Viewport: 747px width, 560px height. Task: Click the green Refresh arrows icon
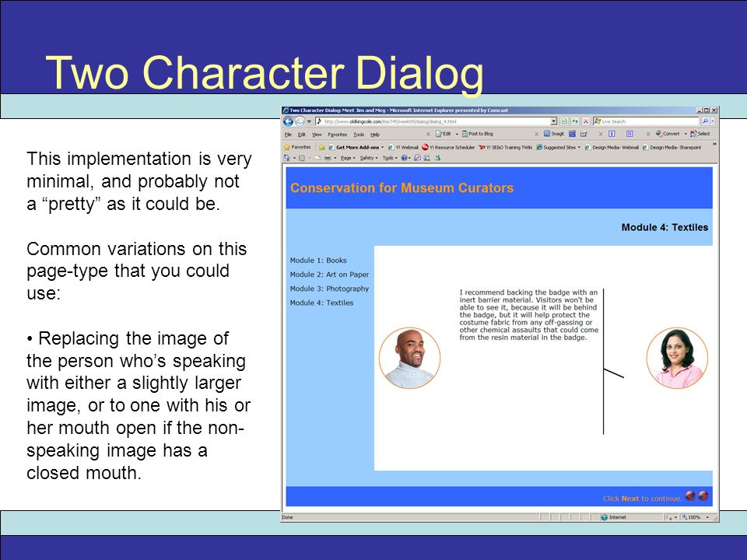click(575, 121)
